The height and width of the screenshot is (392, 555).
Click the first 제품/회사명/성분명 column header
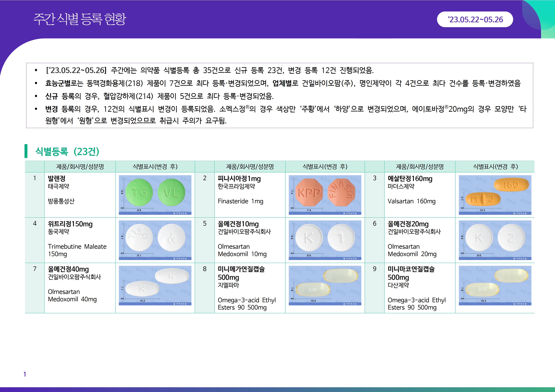coord(80,166)
